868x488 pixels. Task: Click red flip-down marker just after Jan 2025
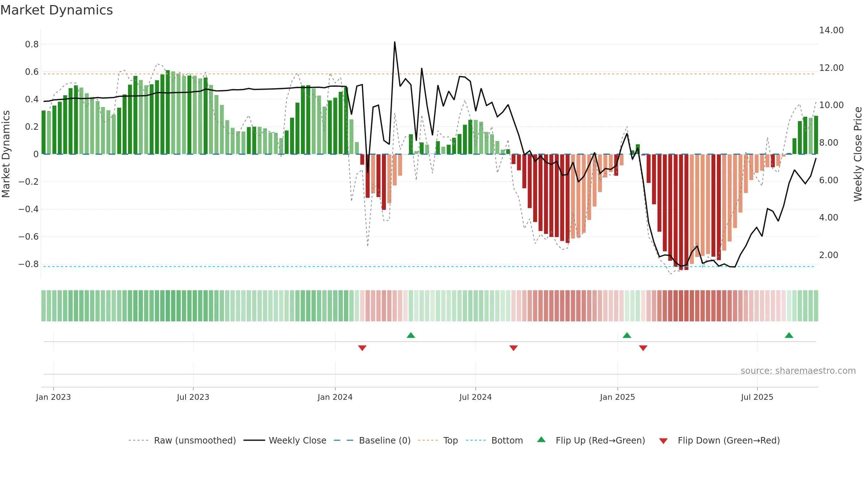[643, 348]
